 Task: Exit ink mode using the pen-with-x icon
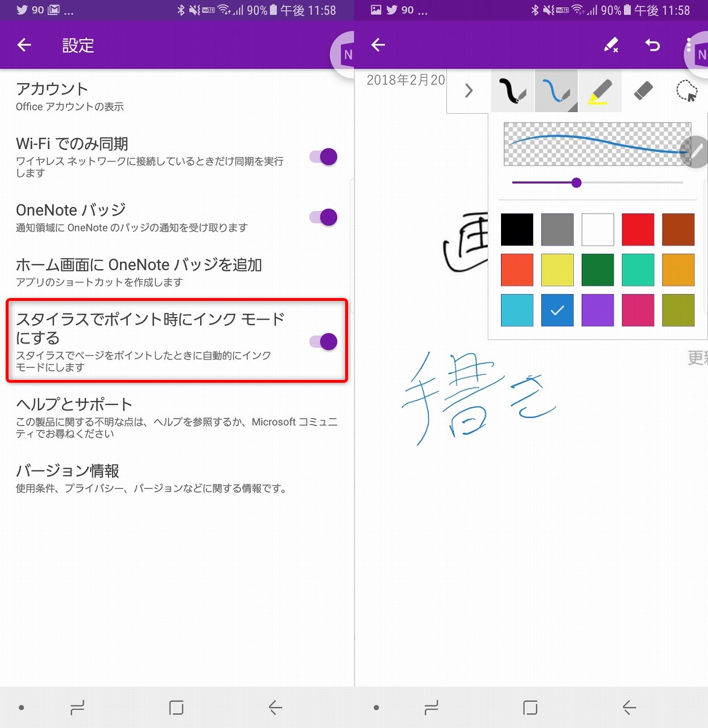(x=611, y=45)
